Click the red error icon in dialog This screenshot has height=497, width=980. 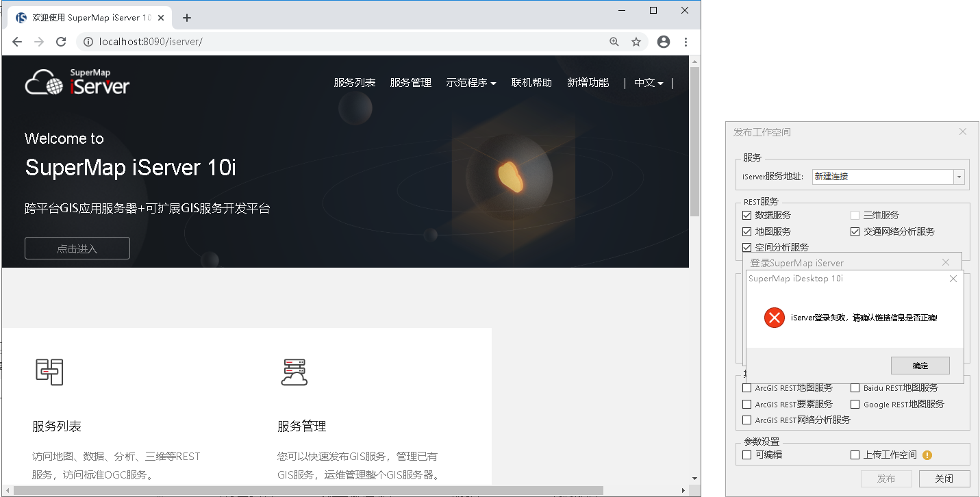774,318
